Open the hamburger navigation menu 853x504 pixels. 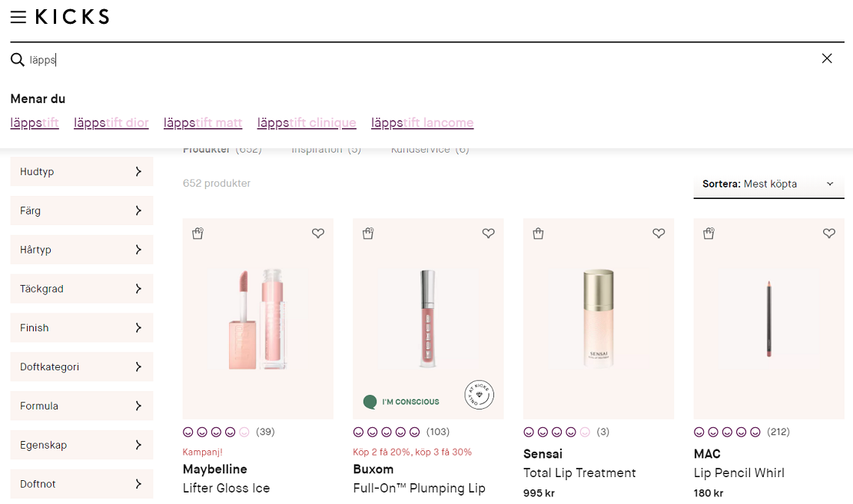point(18,17)
